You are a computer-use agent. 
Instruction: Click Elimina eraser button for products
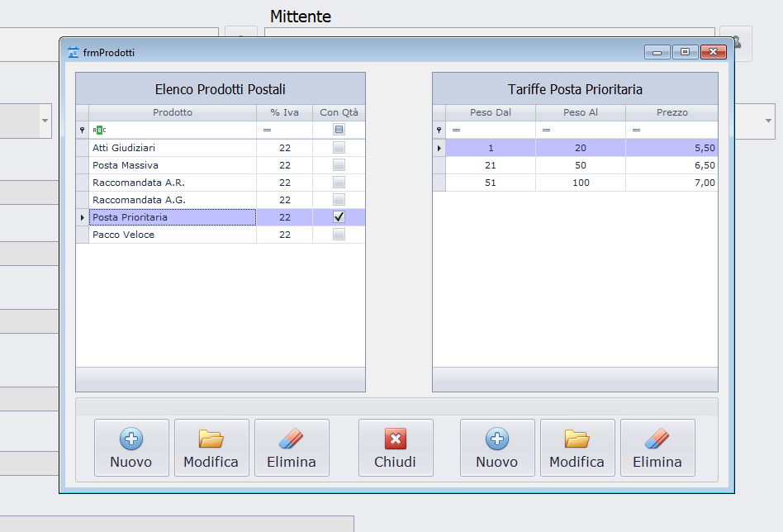pyautogui.click(x=292, y=448)
